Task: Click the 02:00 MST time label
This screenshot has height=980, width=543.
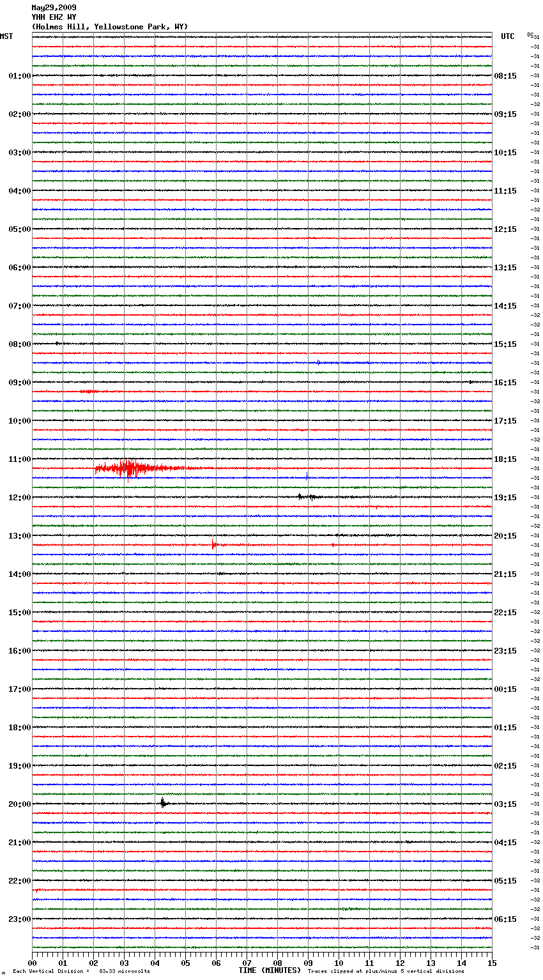Action: tap(19, 114)
